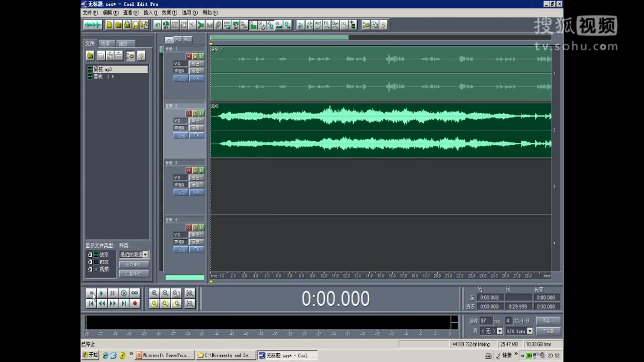Switch to the EQ tab above tracks
This screenshot has width=644, height=362.
click(x=178, y=40)
